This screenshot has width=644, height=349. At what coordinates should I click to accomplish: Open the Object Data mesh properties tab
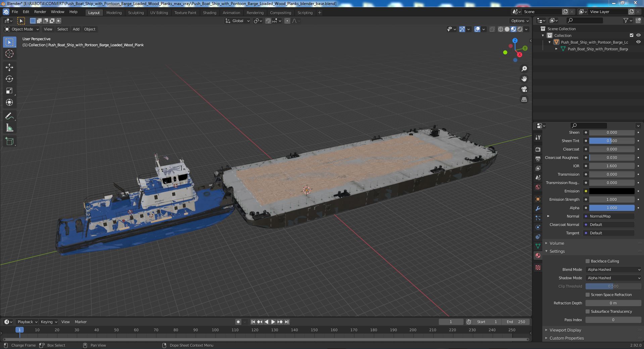[538, 246]
